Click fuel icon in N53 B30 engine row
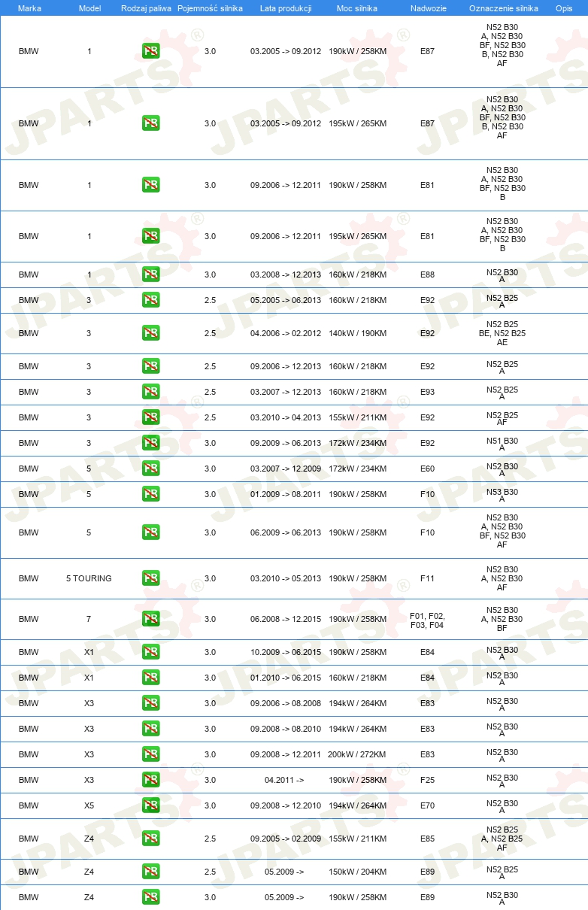The width and height of the screenshot is (588, 910). 150,494
